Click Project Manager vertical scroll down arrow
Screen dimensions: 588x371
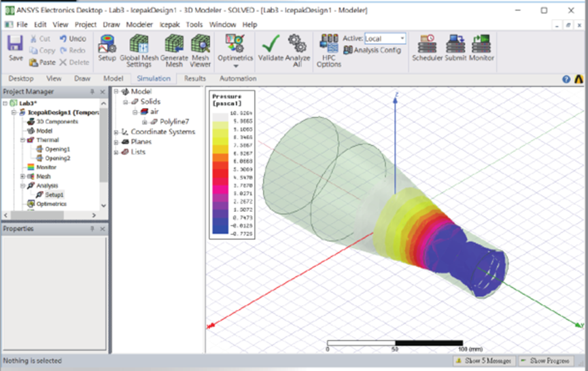coord(103,205)
